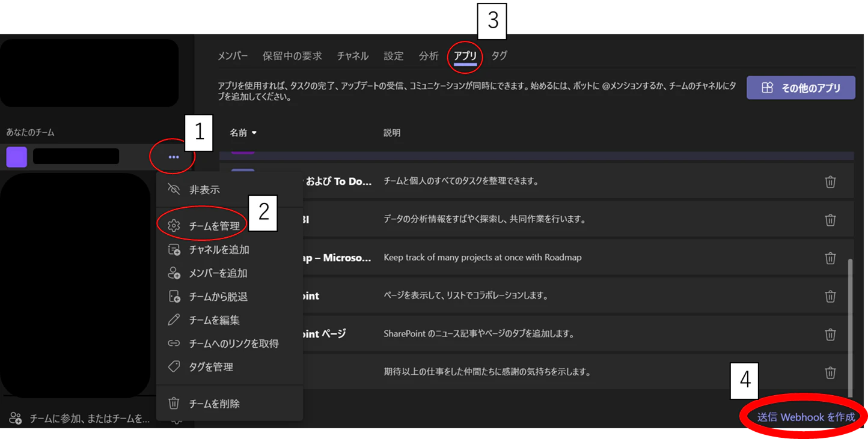The image size is (868, 439).
Task: Select the アプリ tab
Action: click(x=465, y=56)
